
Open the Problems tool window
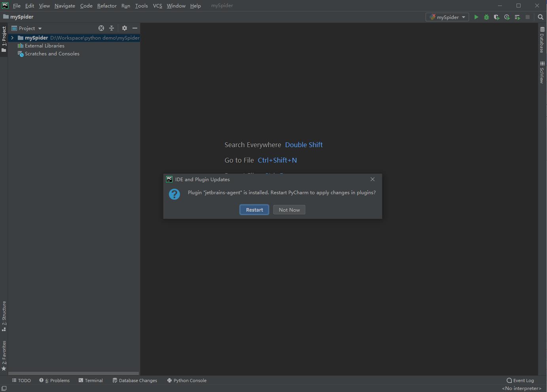point(55,381)
